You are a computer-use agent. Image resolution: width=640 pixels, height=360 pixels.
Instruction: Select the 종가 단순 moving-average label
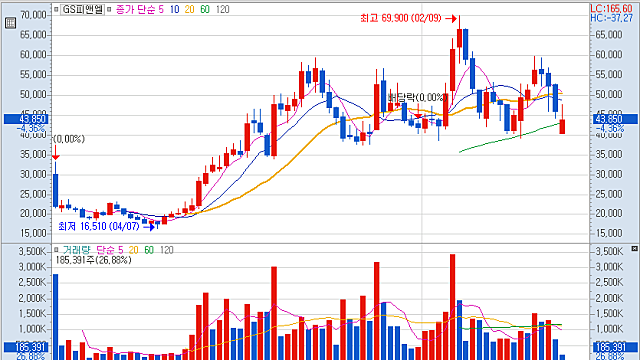135,9
